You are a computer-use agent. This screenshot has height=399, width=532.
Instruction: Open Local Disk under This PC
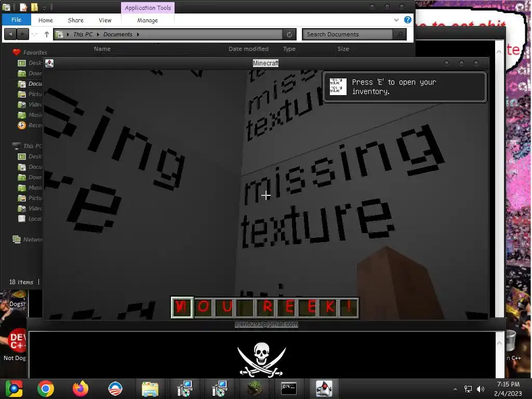point(30,219)
